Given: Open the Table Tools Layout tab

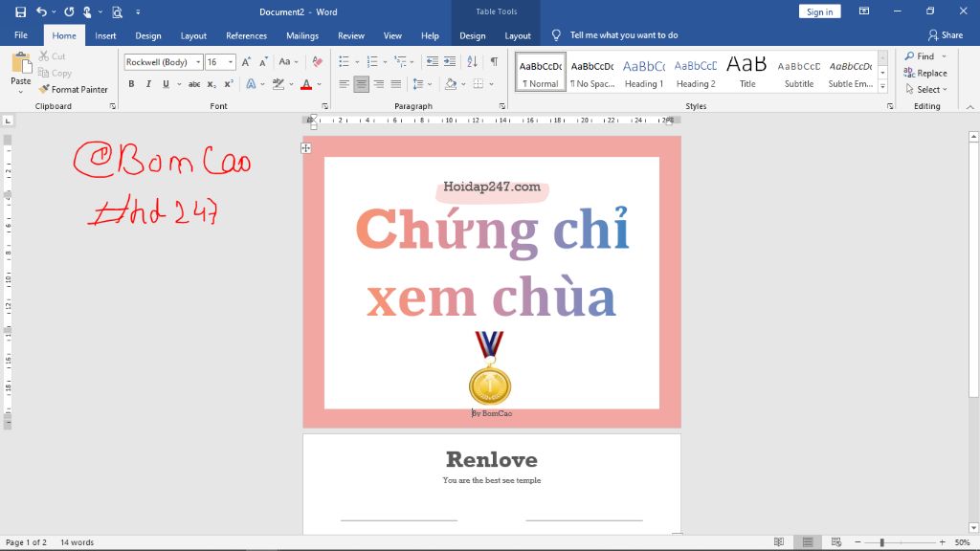Looking at the screenshot, I should [518, 35].
